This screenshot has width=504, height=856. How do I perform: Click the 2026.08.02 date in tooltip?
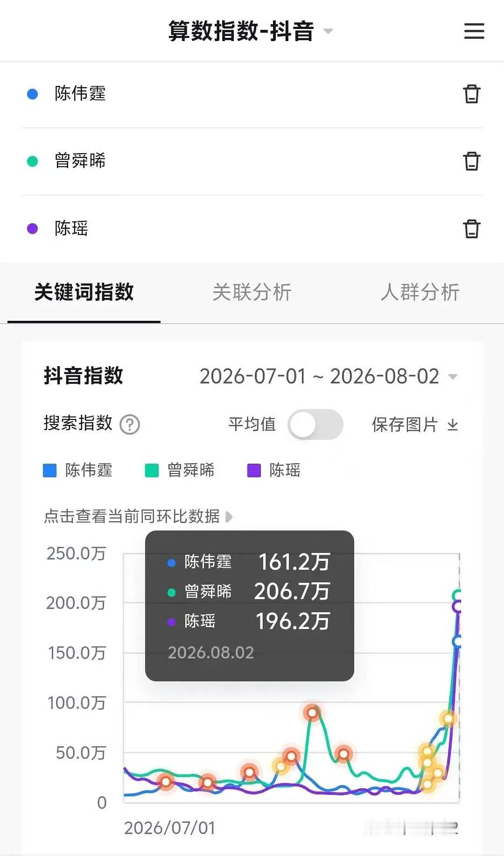click(x=211, y=652)
